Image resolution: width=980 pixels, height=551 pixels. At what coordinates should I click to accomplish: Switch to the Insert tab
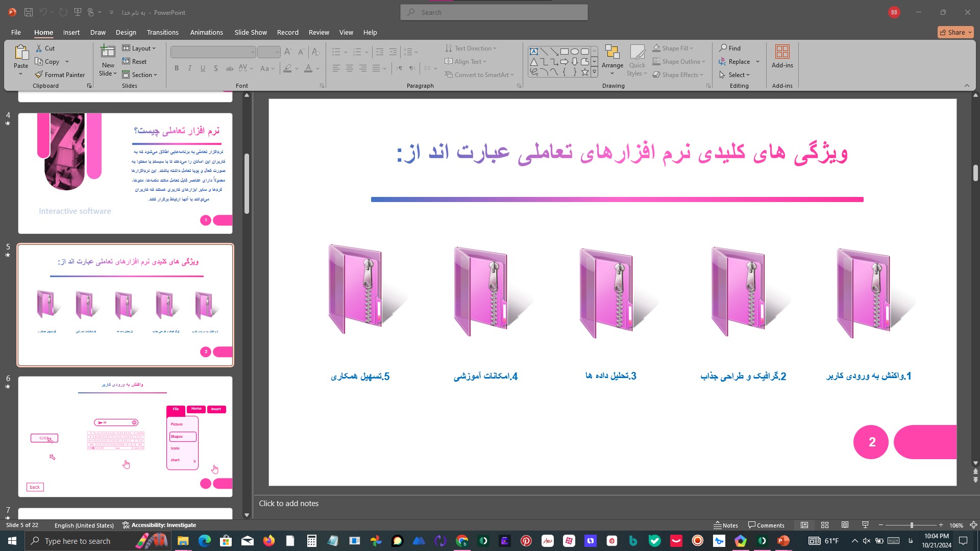coord(71,32)
